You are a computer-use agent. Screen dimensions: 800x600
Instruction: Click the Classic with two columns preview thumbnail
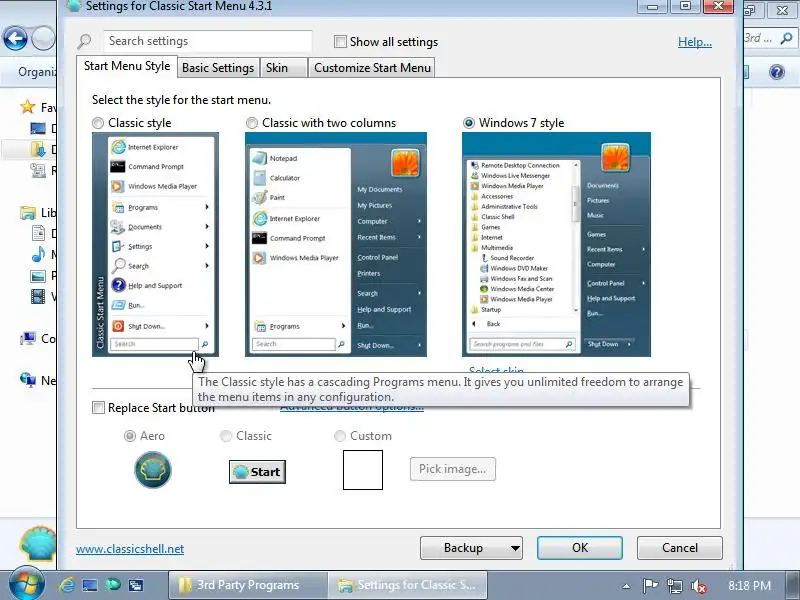(336, 244)
